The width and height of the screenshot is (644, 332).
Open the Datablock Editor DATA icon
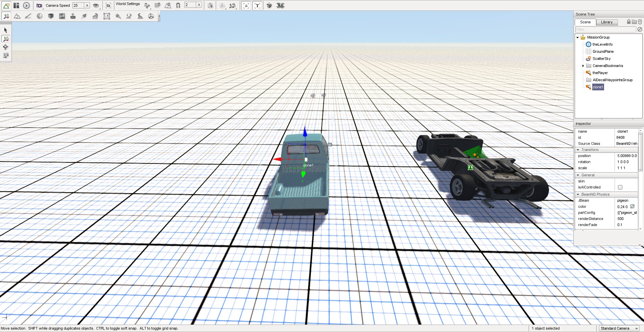click(x=62, y=16)
